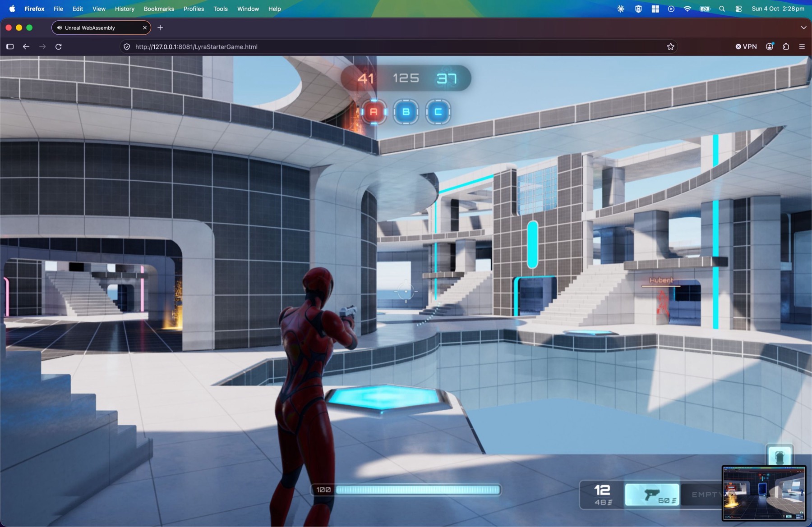812x527 pixels.
Task: Click the player health bar
Action: tap(418, 490)
